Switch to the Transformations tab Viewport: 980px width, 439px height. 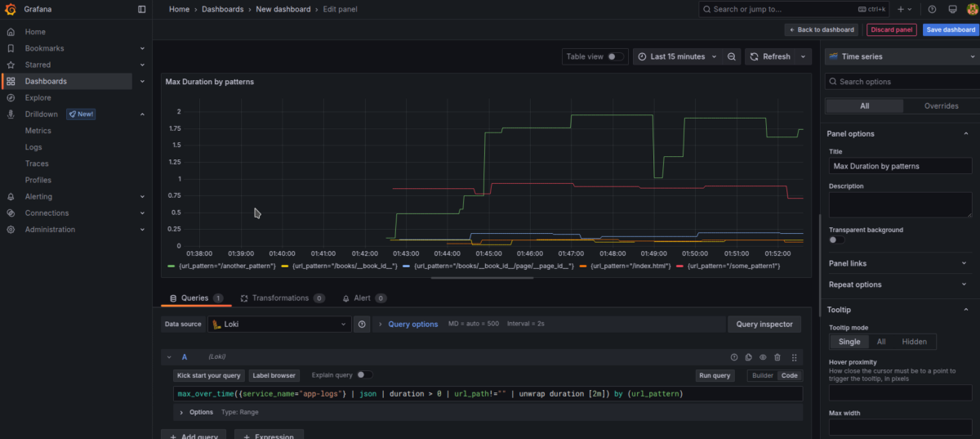click(x=280, y=298)
